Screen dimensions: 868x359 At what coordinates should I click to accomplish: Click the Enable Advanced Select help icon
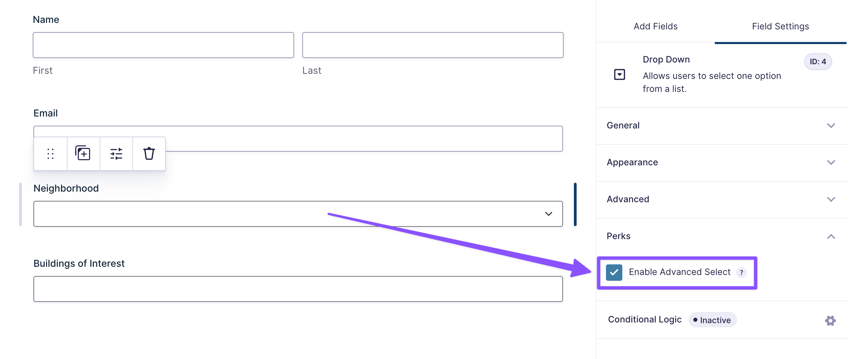click(x=741, y=273)
